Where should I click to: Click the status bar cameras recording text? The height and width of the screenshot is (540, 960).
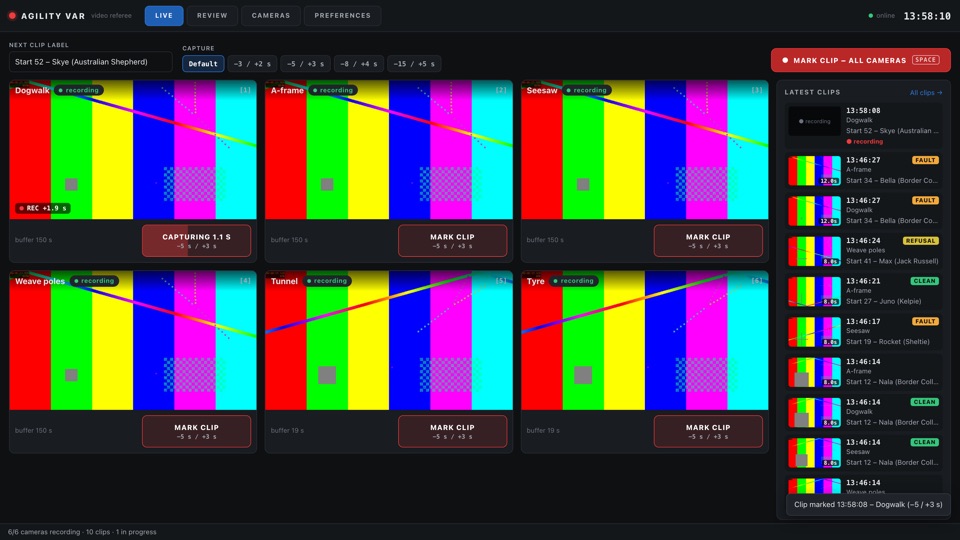pyautogui.click(x=82, y=532)
